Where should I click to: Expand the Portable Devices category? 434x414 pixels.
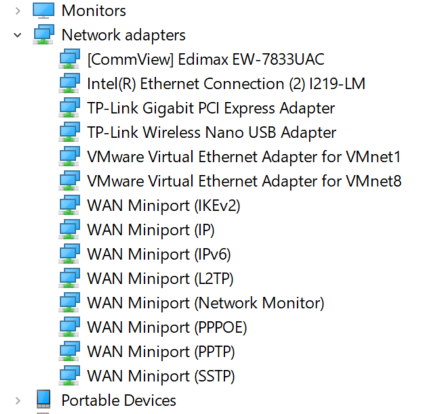point(18,400)
